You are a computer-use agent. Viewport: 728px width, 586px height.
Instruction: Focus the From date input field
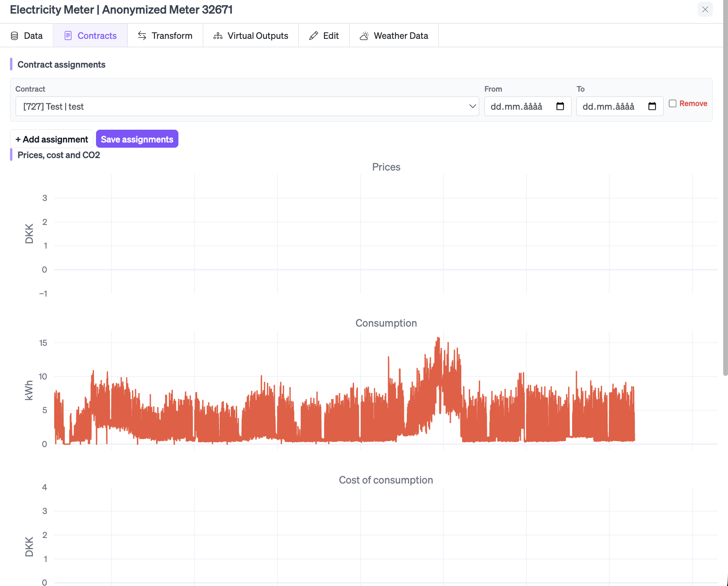pyautogui.click(x=528, y=106)
